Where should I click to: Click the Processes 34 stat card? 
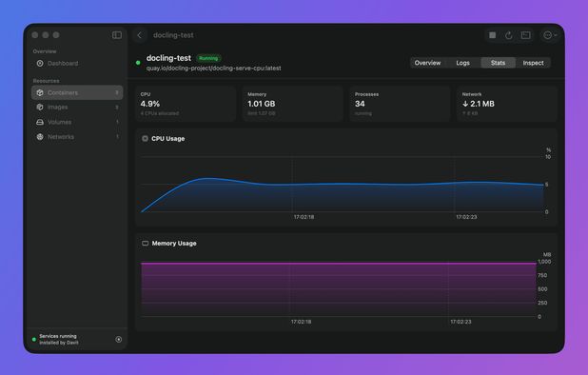400,104
